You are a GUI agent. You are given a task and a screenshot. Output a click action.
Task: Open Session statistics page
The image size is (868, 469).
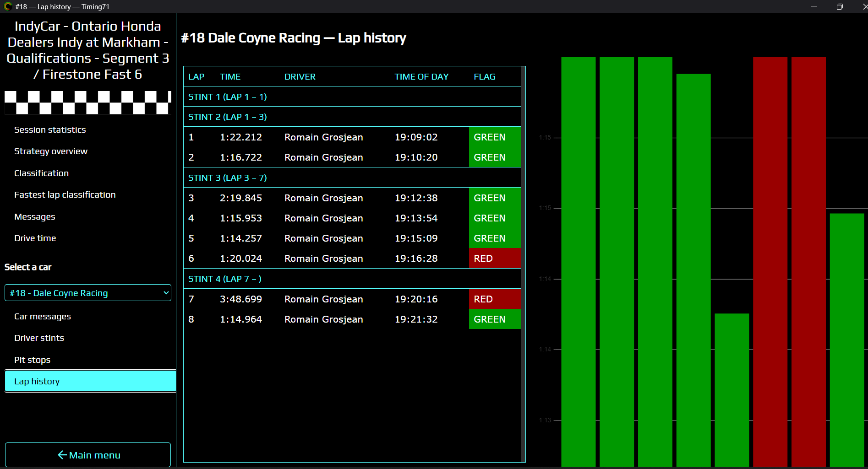pyautogui.click(x=50, y=129)
